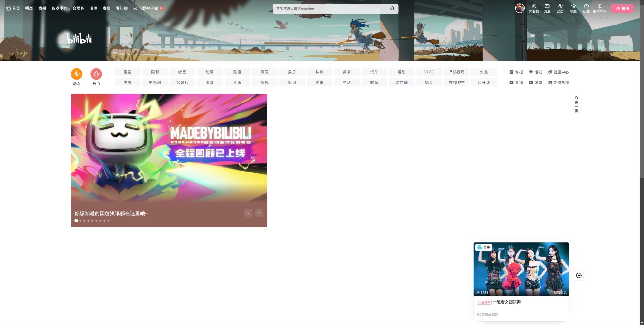This screenshot has width=644, height=325.
Task: Go to previous carousel slide arrow
Action: coord(248,212)
